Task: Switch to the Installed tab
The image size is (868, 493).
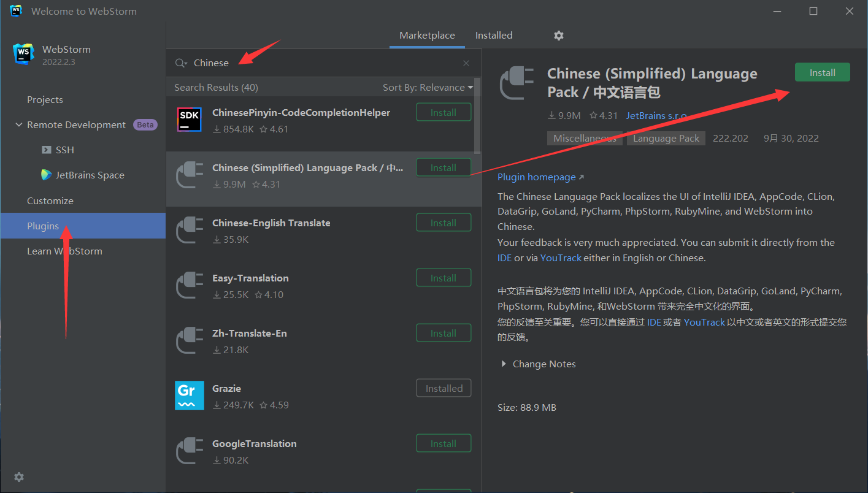Action: click(x=494, y=36)
